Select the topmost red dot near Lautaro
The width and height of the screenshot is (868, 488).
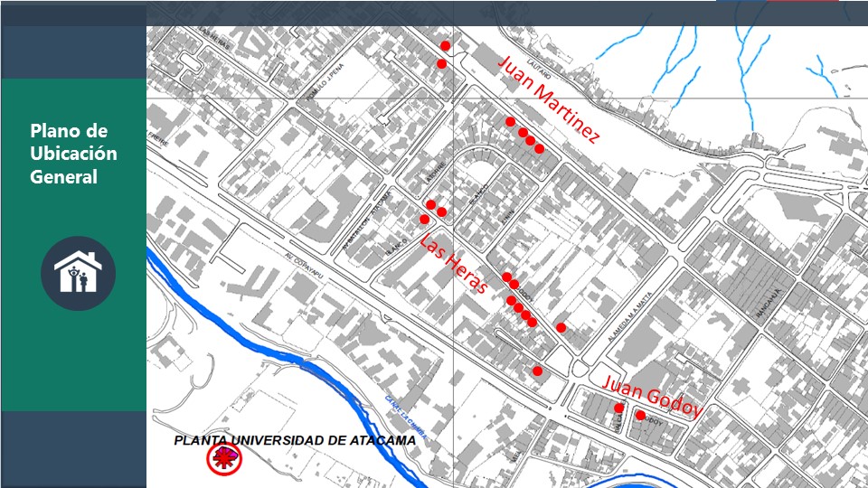point(445,45)
